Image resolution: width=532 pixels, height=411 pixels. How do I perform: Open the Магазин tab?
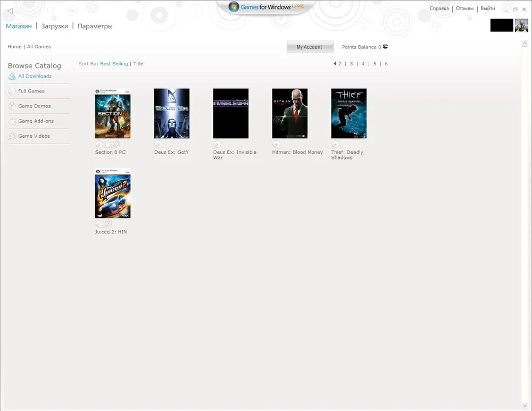pos(19,26)
